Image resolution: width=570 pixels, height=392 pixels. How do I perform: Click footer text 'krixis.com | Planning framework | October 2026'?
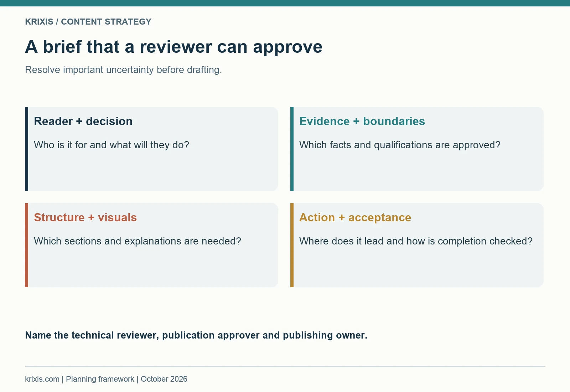point(106,379)
